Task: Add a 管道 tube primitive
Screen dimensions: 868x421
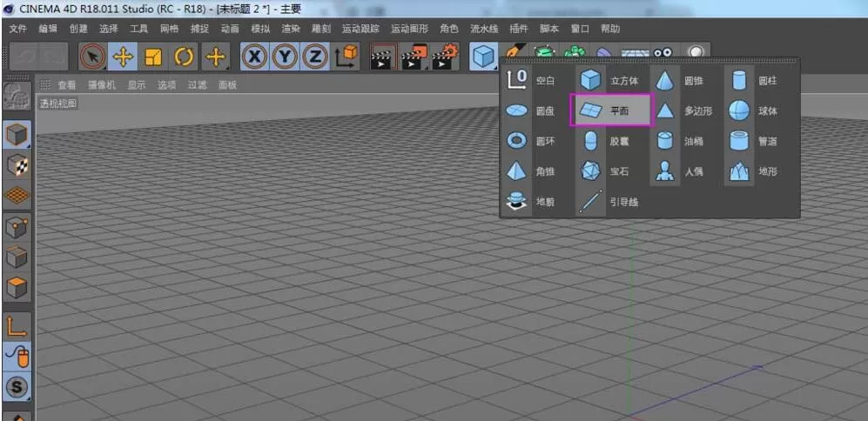Action: tap(757, 141)
